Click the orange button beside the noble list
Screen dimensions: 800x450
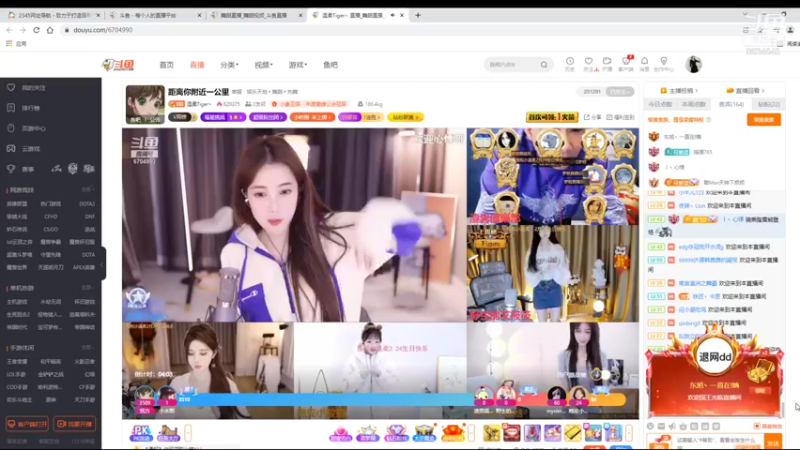pyautogui.click(x=764, y=119)
